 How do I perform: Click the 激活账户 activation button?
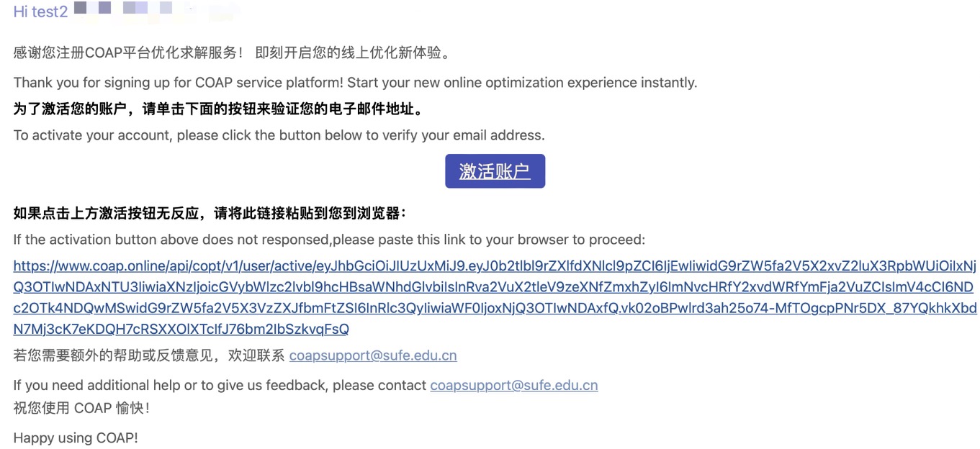tap(495, 171)
